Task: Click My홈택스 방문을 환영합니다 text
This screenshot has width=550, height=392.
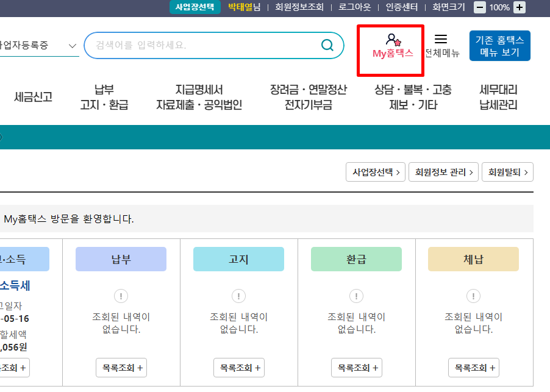Action: click(x=69, y=219)
